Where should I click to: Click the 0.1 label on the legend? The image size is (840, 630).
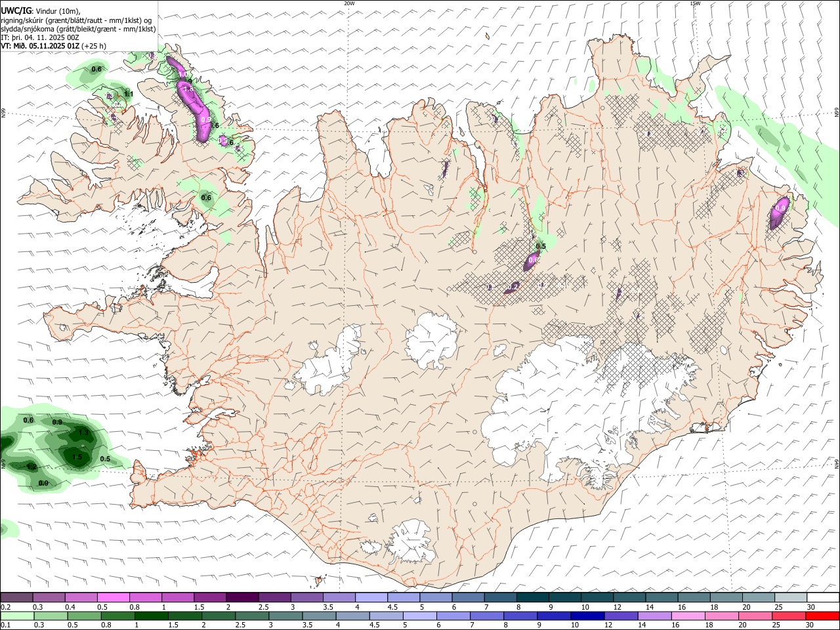6,625
